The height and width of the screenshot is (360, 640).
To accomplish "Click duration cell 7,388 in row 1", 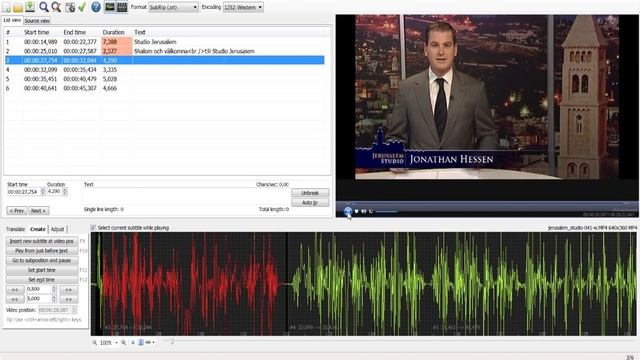I will click(x=117, y=42).
